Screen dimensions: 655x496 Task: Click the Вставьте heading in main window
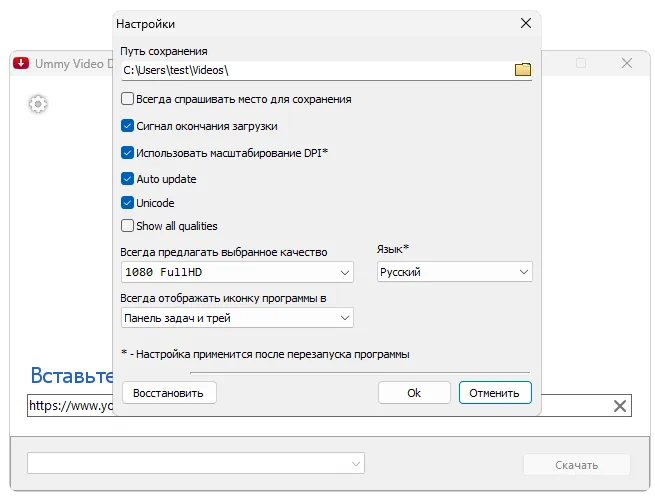click(x=72, y=375)
